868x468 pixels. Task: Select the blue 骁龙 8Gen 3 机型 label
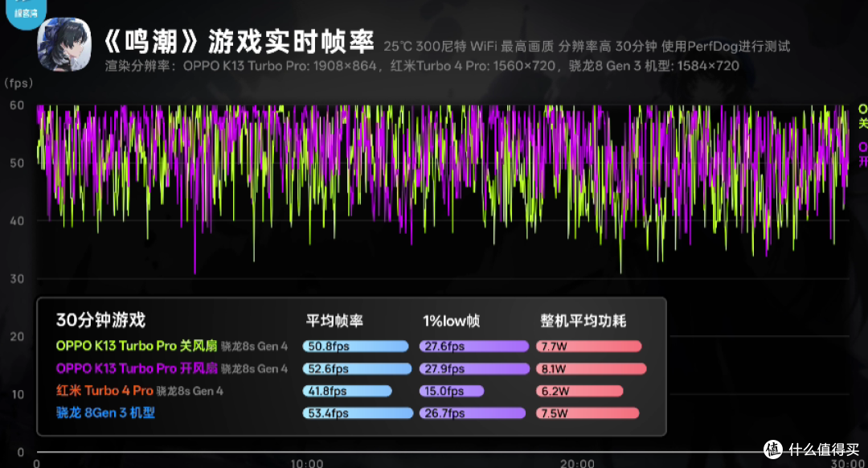[105, 413]
